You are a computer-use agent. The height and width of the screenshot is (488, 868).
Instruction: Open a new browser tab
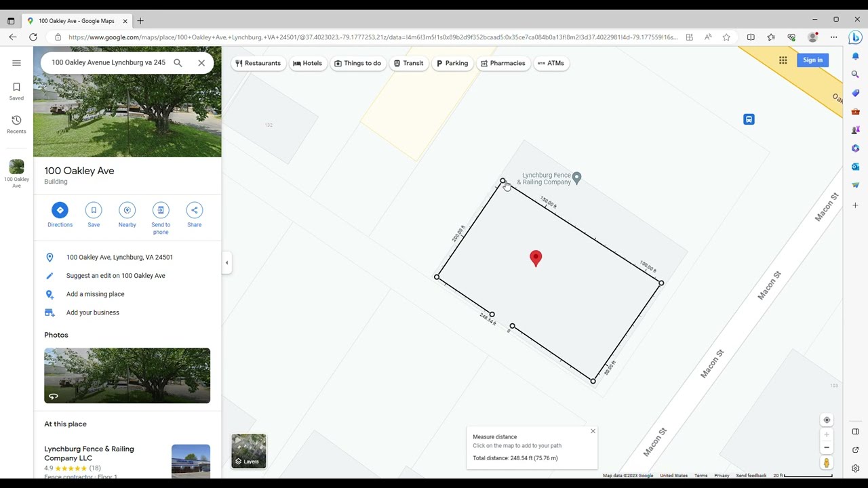(140, 21)
